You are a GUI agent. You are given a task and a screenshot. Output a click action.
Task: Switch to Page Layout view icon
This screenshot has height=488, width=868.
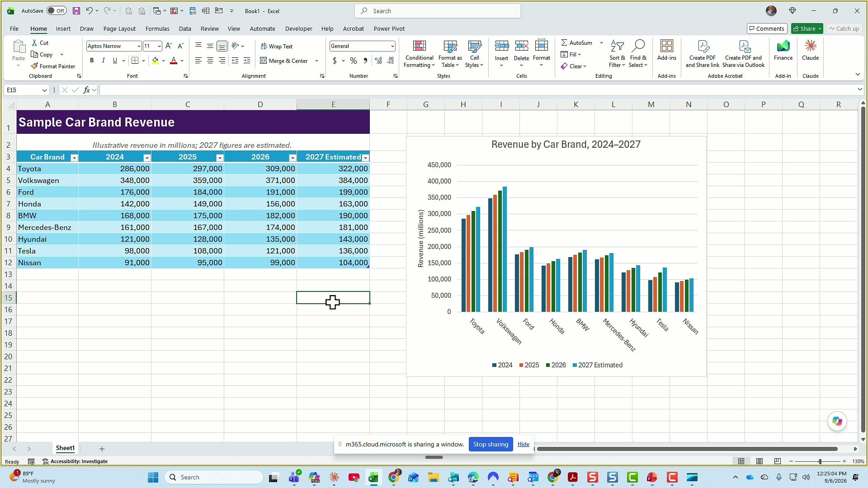[x=759, y=461]
